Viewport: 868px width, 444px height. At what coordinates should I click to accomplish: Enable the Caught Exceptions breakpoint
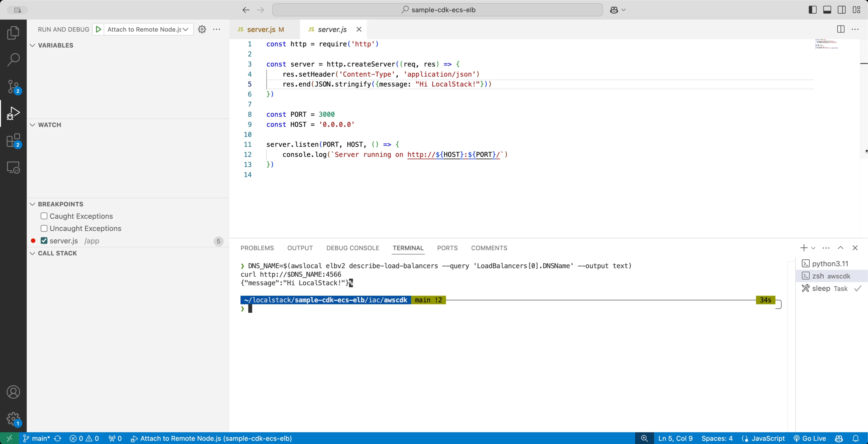coord(44,216)
